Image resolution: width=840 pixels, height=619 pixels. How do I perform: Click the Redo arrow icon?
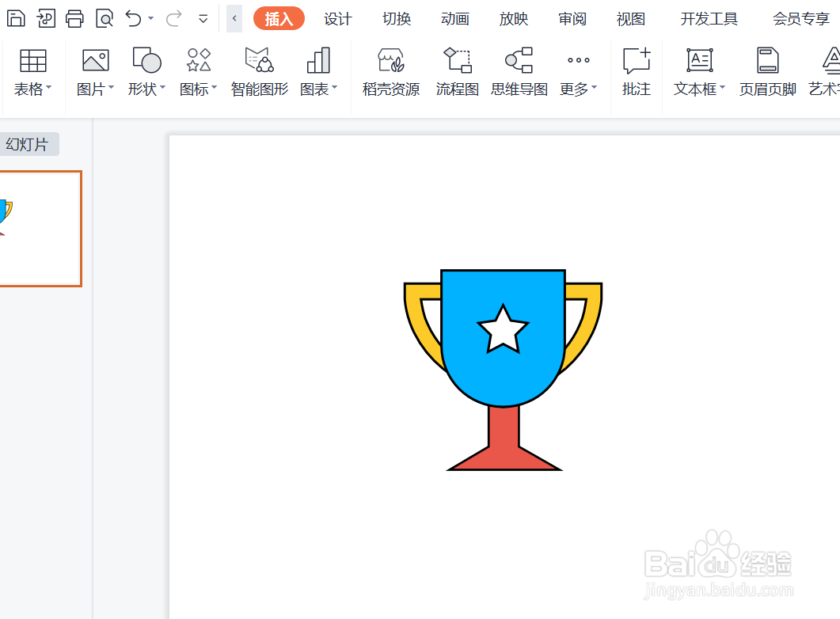(x=173, y=19)
